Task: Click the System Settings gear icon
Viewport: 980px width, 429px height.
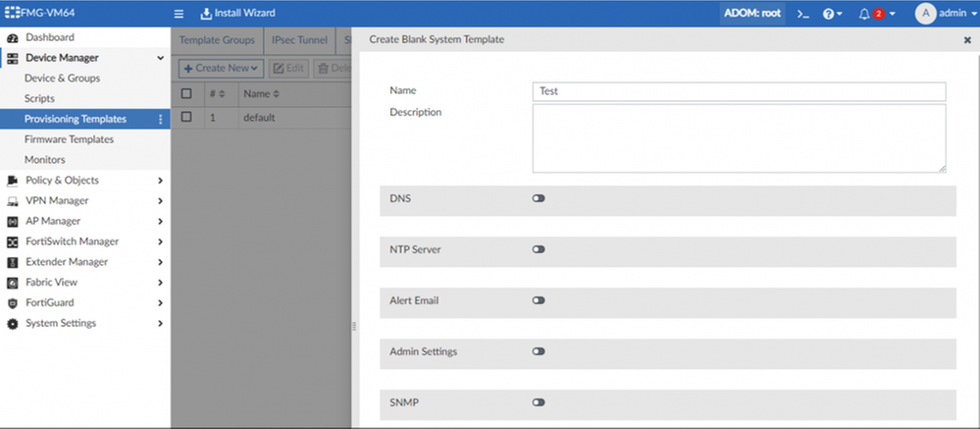Action: click(13, 323)
